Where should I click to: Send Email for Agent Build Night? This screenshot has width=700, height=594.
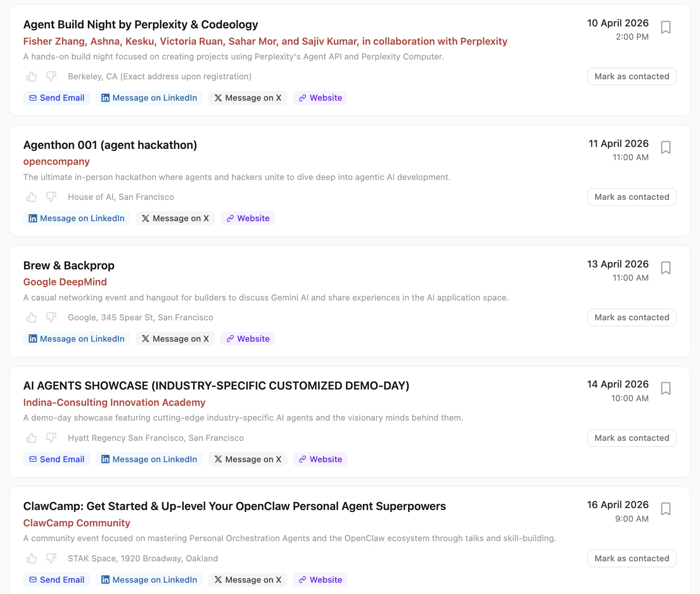57,98
